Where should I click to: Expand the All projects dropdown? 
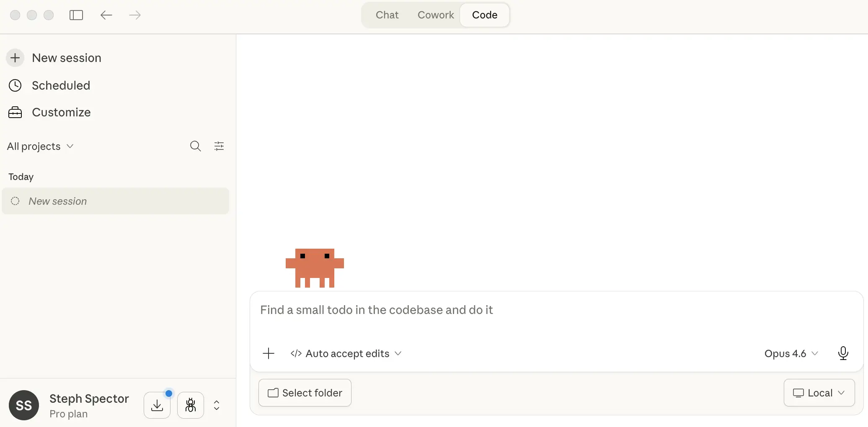pos(40,146)
